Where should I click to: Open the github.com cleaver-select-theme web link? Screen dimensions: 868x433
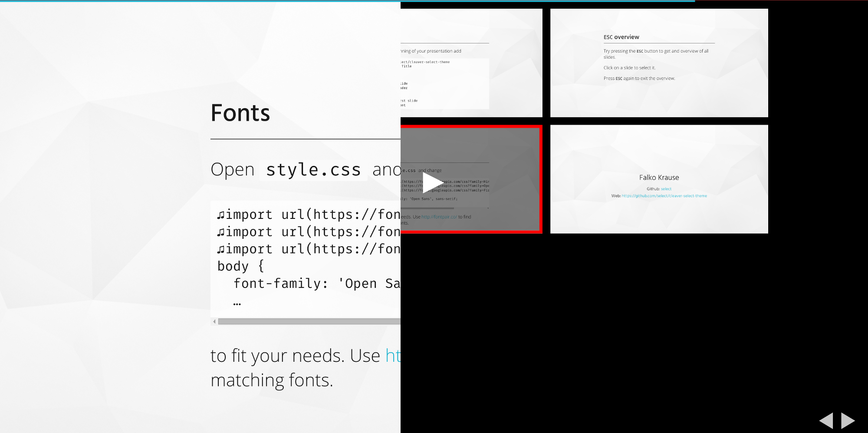point(664,196)
